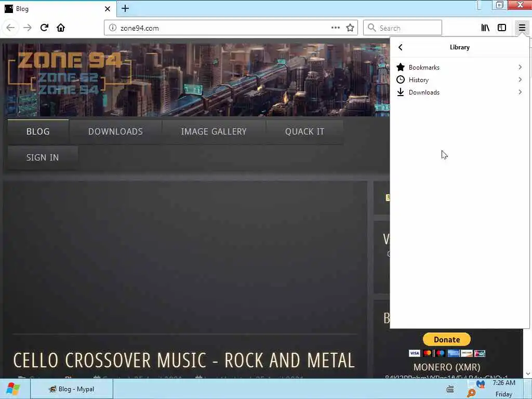Go back from Library panel

pyautogui.click(x=401, y=47)
